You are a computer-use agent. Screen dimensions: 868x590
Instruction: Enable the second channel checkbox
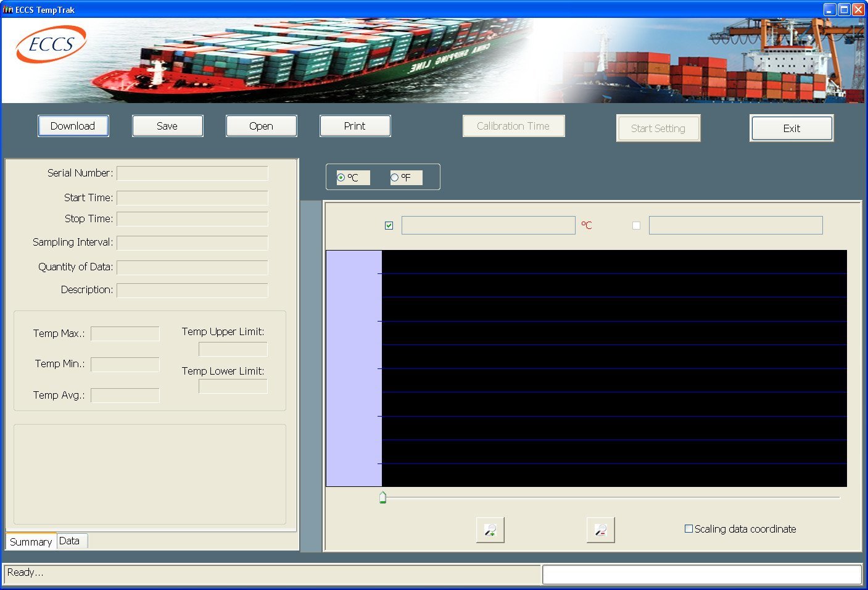tap(636, 225)
